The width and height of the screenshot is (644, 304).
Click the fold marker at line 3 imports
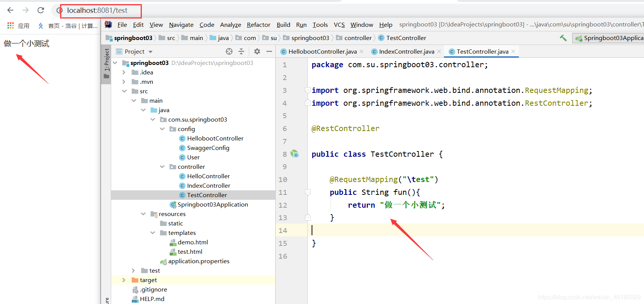coord(307,90)
